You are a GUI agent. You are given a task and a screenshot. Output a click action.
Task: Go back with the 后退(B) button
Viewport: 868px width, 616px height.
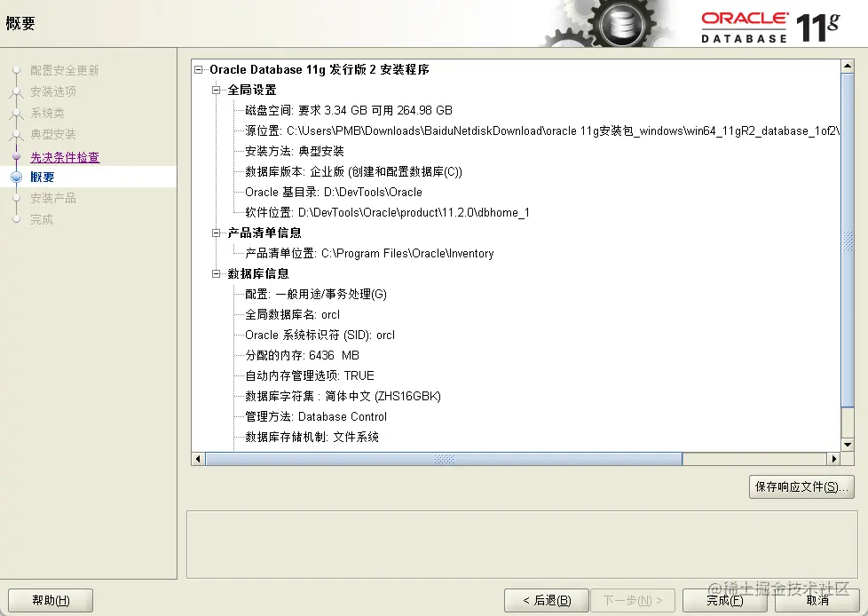tap(547, 601)
